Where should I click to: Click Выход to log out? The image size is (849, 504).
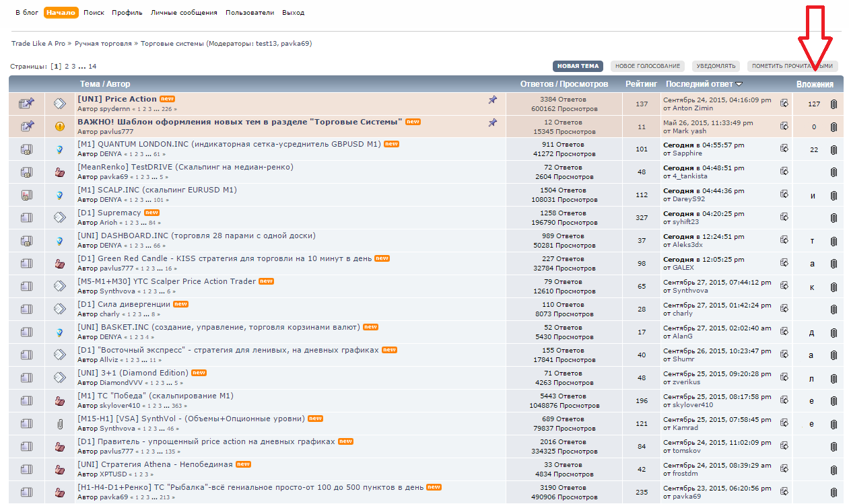point(294,13)
